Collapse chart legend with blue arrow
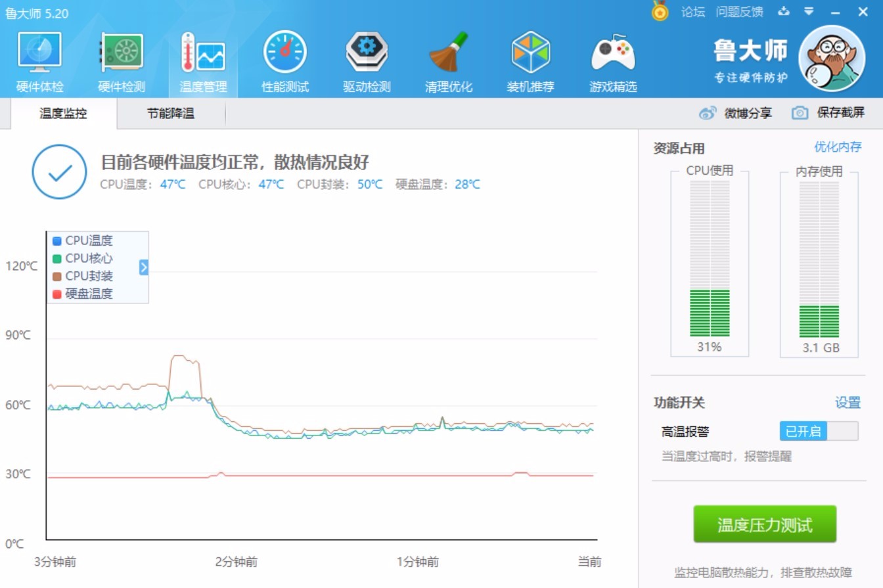The image size is (883, 588). coord(144,267)
